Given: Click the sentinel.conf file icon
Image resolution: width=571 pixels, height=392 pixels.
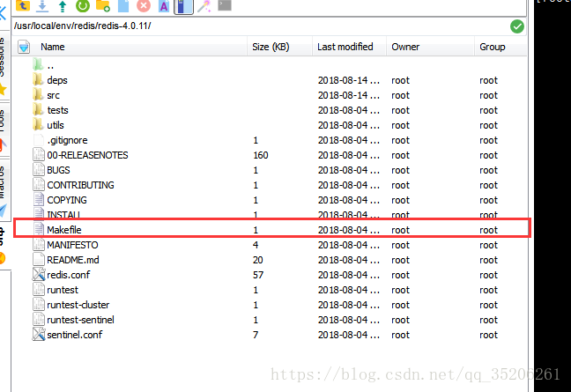Looking at the screenshot, I should pos(39,334).
